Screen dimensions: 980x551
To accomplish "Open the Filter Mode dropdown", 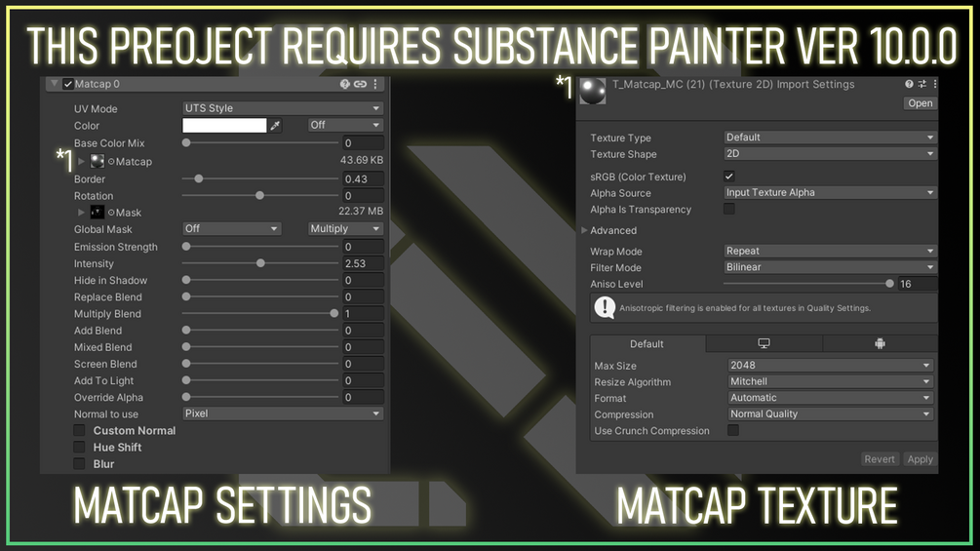I will [830, 267].
